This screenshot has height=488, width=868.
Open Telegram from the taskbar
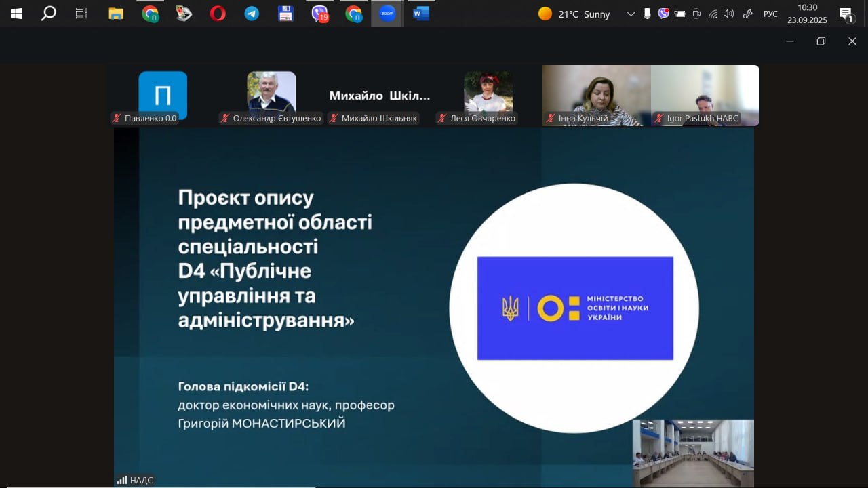tap(252, 14)
